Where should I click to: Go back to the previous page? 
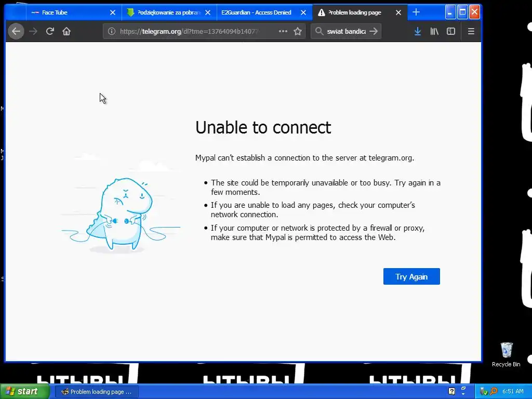pyautogui.click(x=16, y=31)
